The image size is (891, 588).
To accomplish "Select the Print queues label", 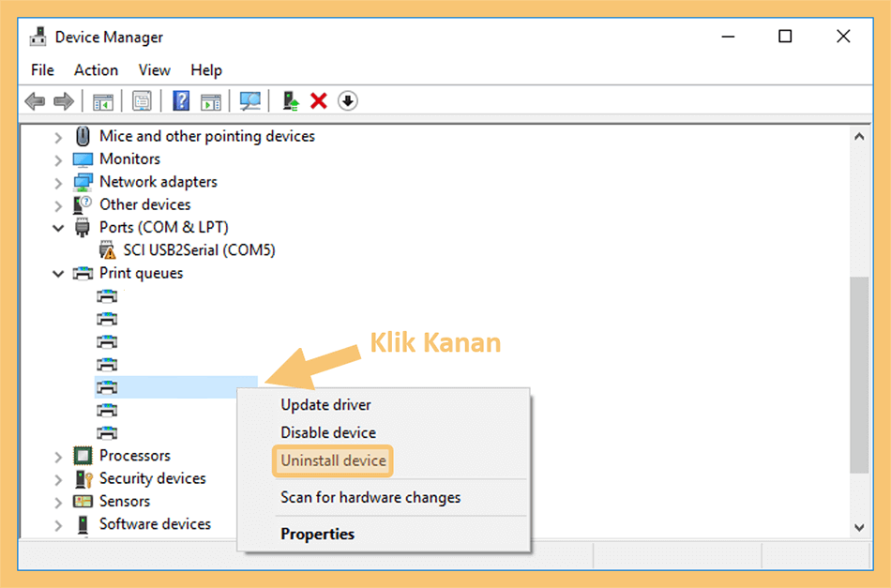I will (x=141, y=273).
